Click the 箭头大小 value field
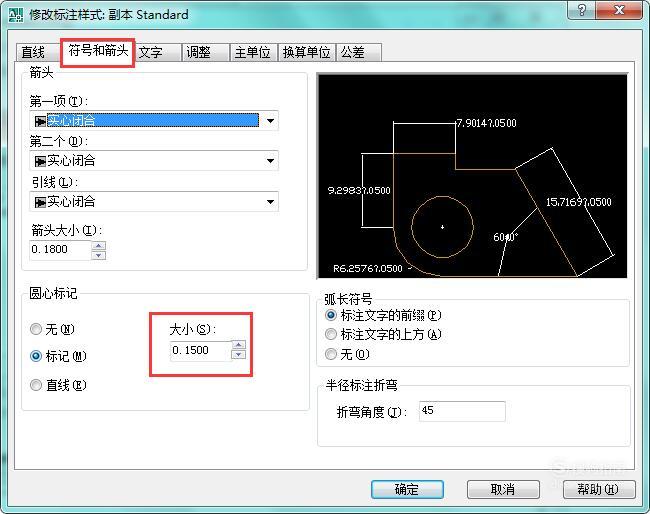Image resolution: width=650 pixels, height=514 pixels. [x=60, y=250]
